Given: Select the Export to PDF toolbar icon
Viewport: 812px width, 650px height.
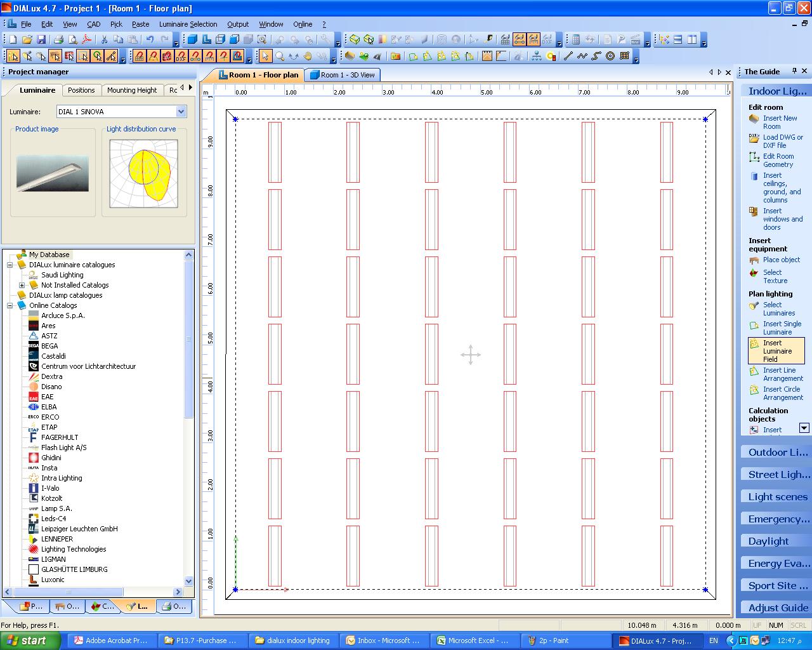Looking at the screenshot, I should pyautogui.click(x=86, y=39).
